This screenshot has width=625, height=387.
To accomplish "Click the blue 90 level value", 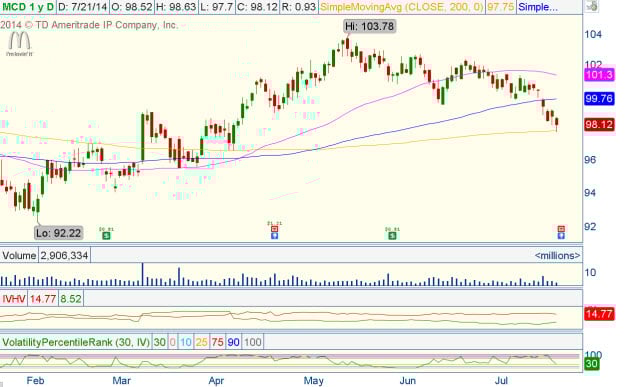I will click(234, 342).
